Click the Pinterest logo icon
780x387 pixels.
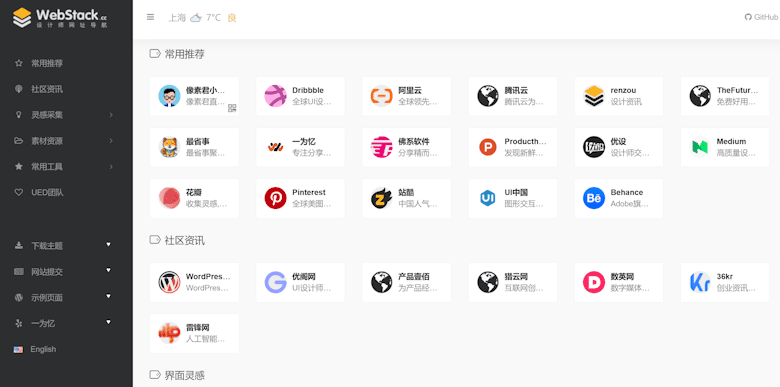pyautogui.click(x=275, y=198)
